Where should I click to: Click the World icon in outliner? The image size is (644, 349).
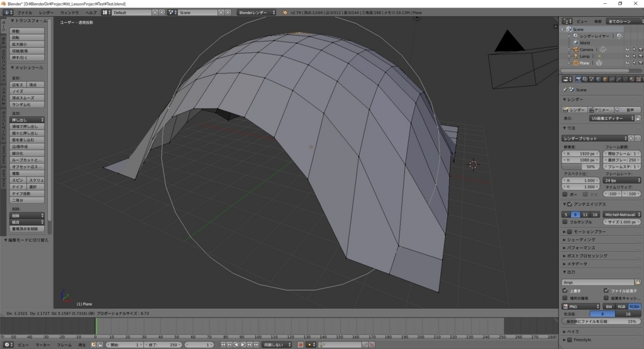coord(576,43)
